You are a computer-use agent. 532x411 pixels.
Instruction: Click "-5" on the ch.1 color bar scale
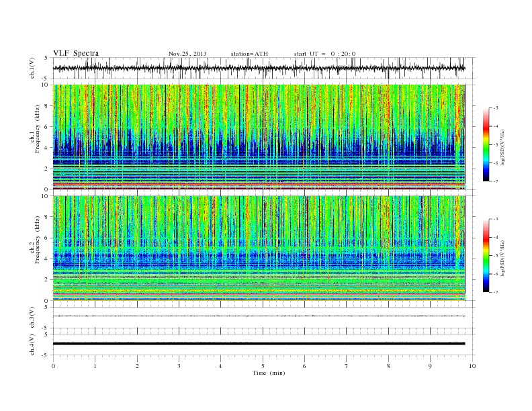(495, 145)
